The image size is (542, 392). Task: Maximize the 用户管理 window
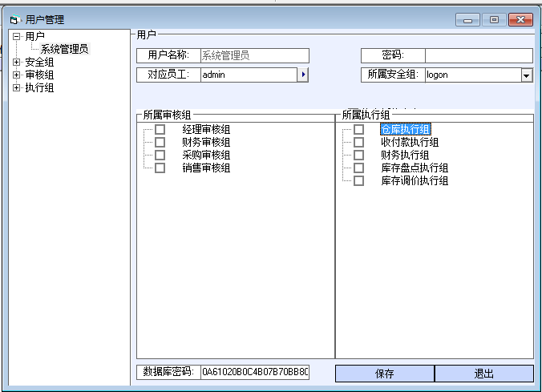pos(495,20)
